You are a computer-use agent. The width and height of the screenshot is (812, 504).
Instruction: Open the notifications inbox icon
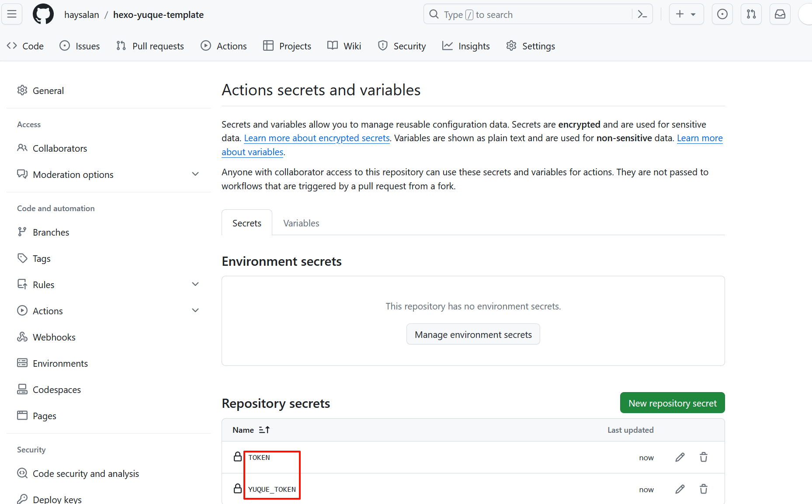coord(780,14)
